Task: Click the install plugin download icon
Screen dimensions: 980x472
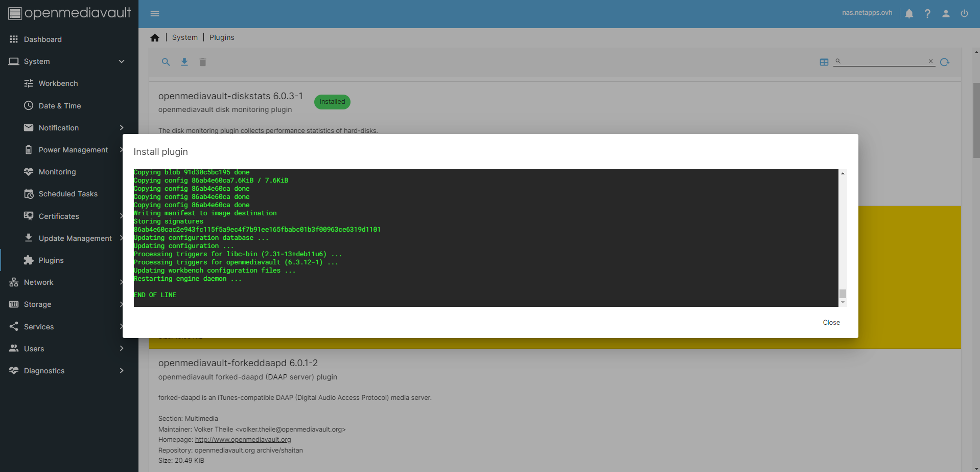Action: (184, 62)
